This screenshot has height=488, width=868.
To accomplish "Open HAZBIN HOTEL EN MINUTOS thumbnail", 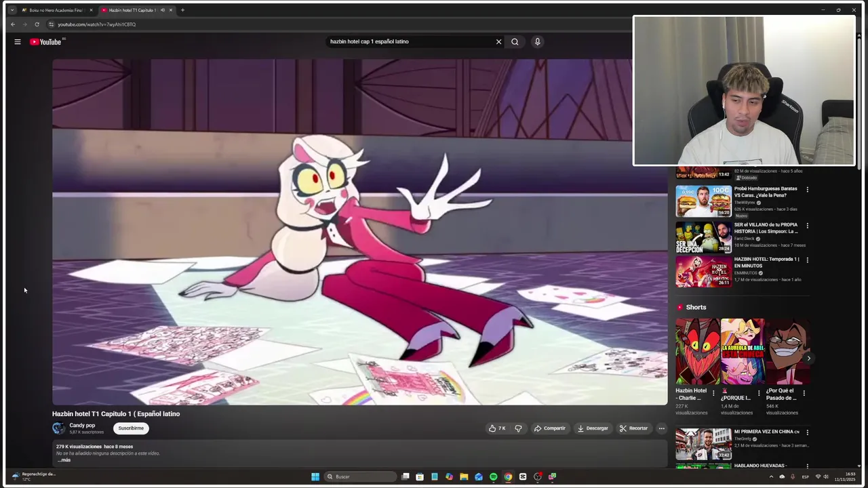I will click(x=703, y=271).
